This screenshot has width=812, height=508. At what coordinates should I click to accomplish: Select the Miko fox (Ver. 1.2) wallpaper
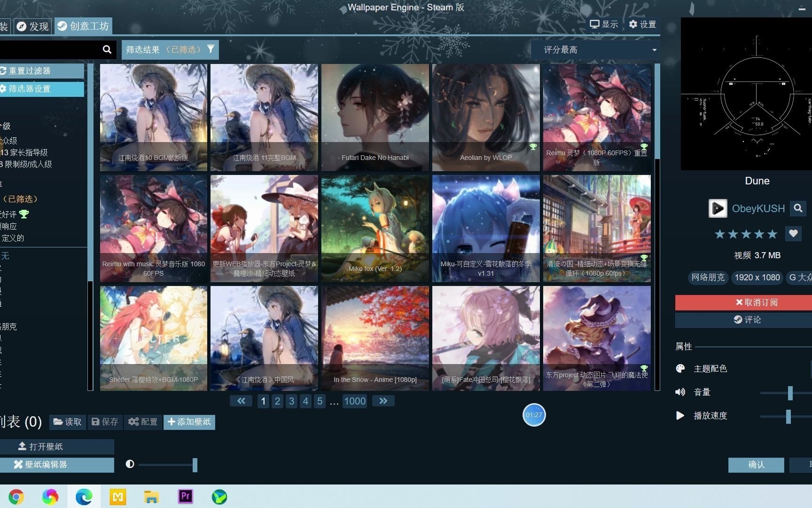(x=375, y=229)
